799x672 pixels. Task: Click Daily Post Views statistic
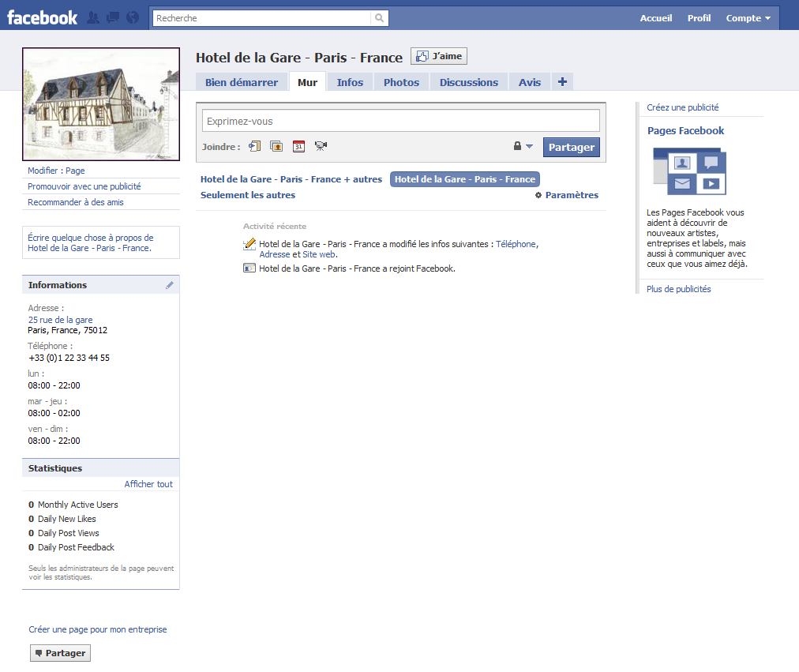[x=64, y=533]
